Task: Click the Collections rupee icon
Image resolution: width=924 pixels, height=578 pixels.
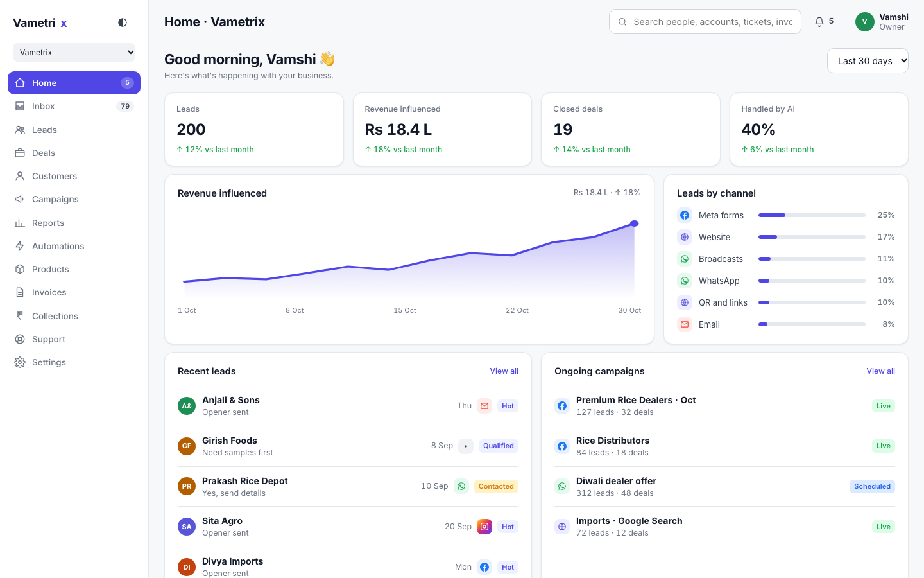Action: click(20, 316)
